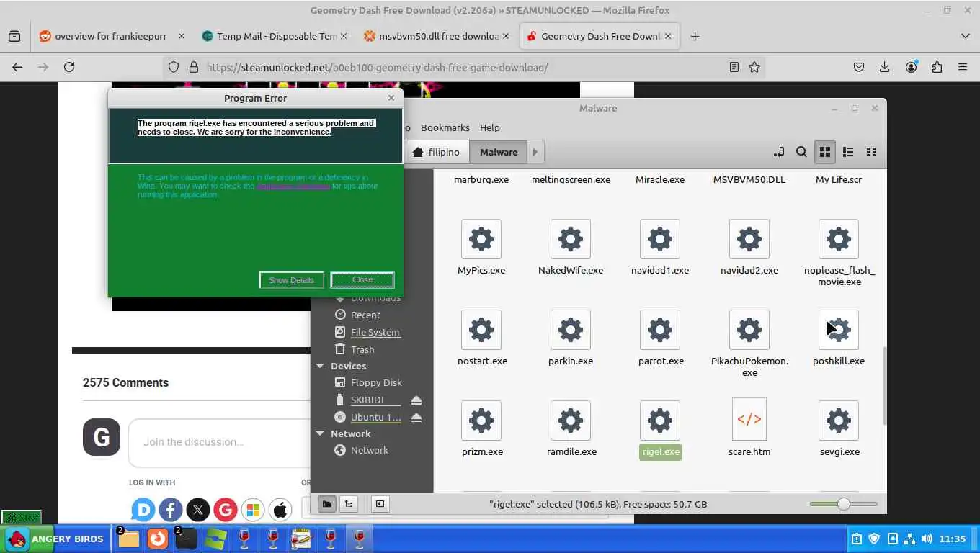Log in with Microsoft icon
The width and height of the screenshot is (980, 553).
[253, 511]
